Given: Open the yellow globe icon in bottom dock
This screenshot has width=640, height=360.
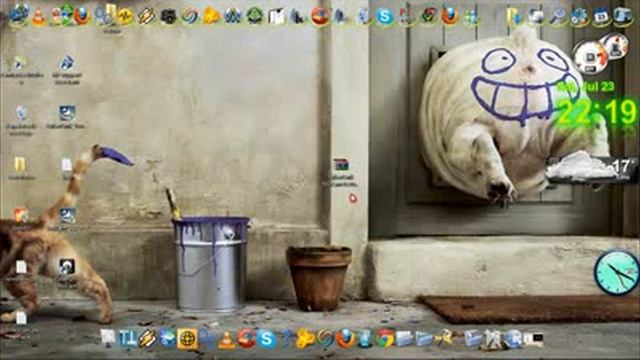Looking at the screenshot, I should pos(187,339).
